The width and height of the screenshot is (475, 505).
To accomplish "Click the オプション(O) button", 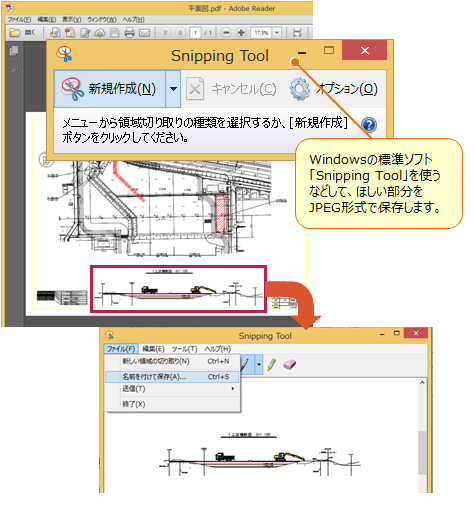I will coord(334,89).
